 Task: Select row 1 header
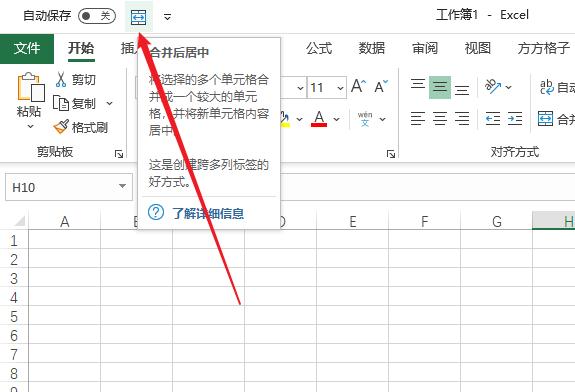14,241
